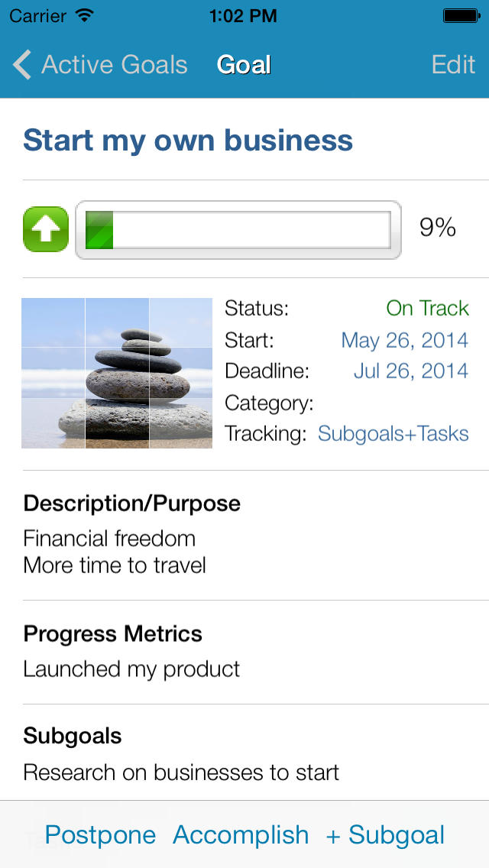The width and height of the screenshot is (489, 868).
Task: Tap the back chevron arrow icon
Action: tap(22, 65)
